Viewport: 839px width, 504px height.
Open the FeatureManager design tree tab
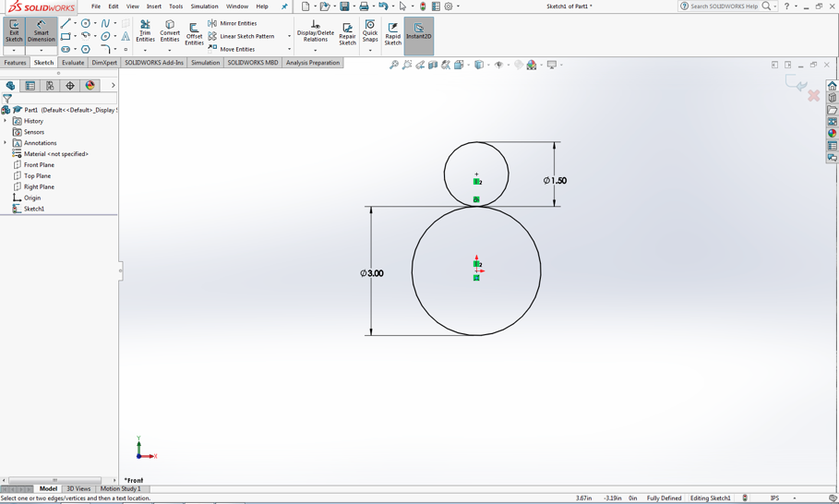pos(10,86)
